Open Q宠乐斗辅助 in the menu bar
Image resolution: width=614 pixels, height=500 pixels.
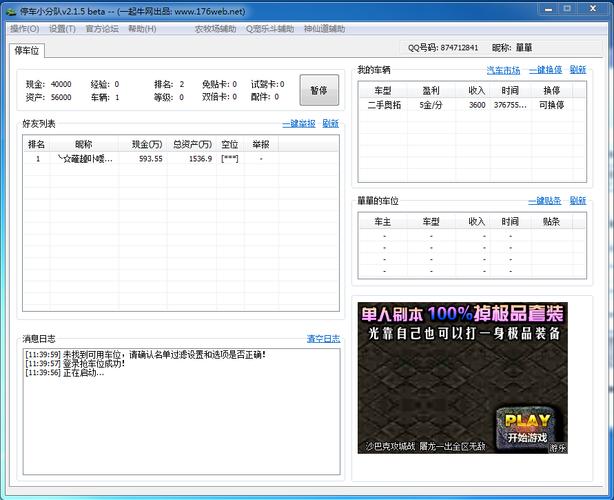pos(270,29)
